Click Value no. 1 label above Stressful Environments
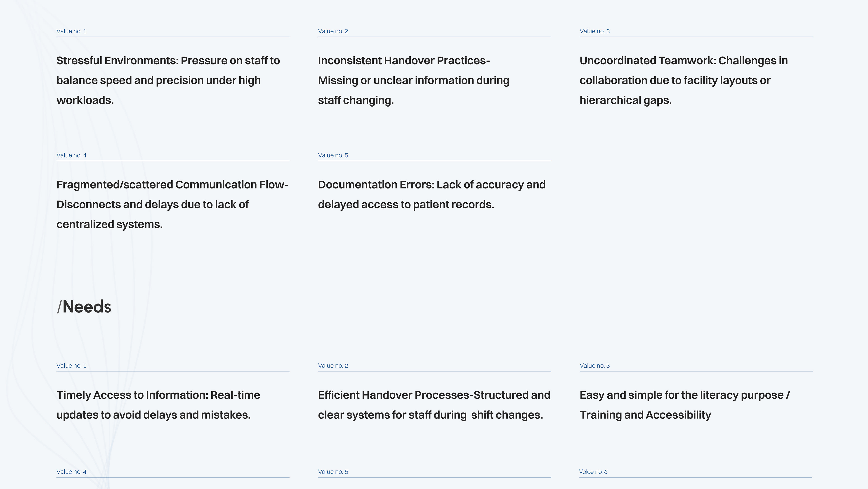868x489 pixels. [71, 31]
